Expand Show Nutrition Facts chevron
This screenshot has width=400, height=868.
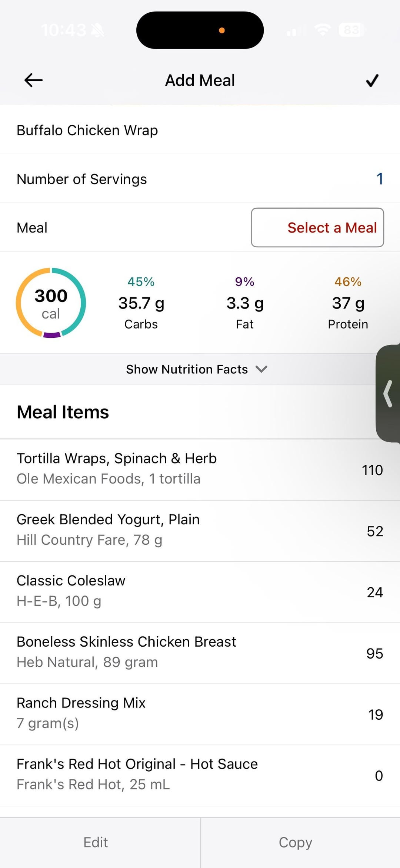tap(261, 369)
